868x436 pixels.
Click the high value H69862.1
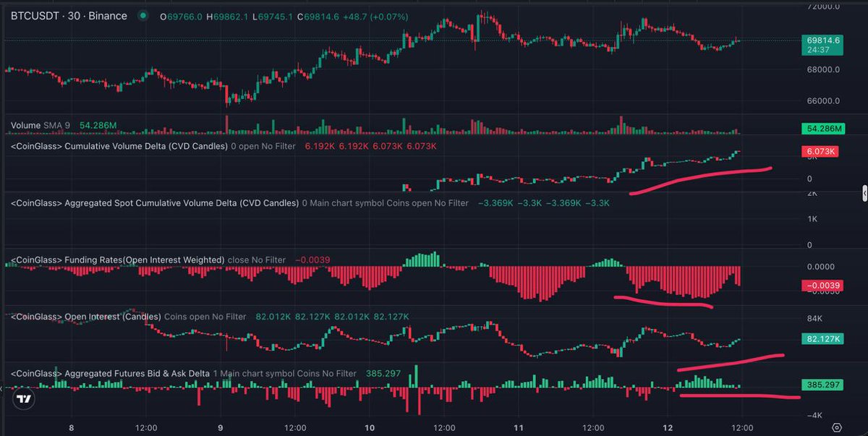click(227, 16)
